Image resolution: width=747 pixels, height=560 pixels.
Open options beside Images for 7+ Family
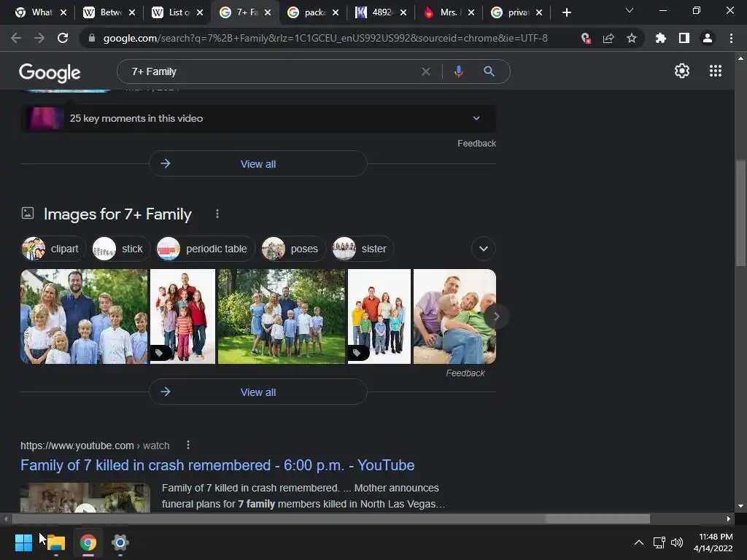[x=217, y=214]
